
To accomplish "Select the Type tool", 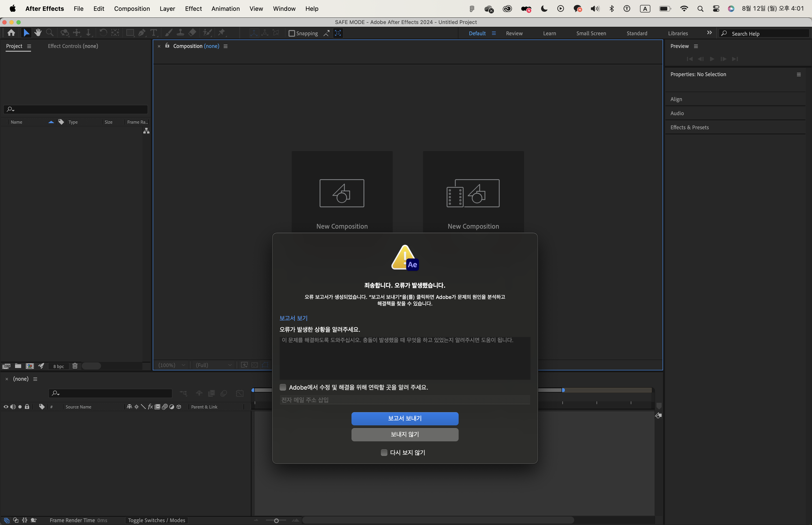I will [154, 33].
